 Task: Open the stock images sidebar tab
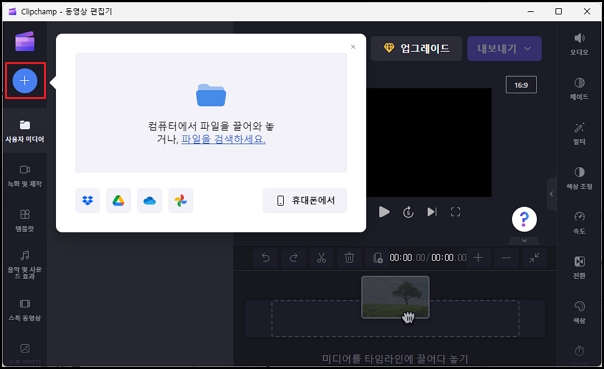coord(25,353)
